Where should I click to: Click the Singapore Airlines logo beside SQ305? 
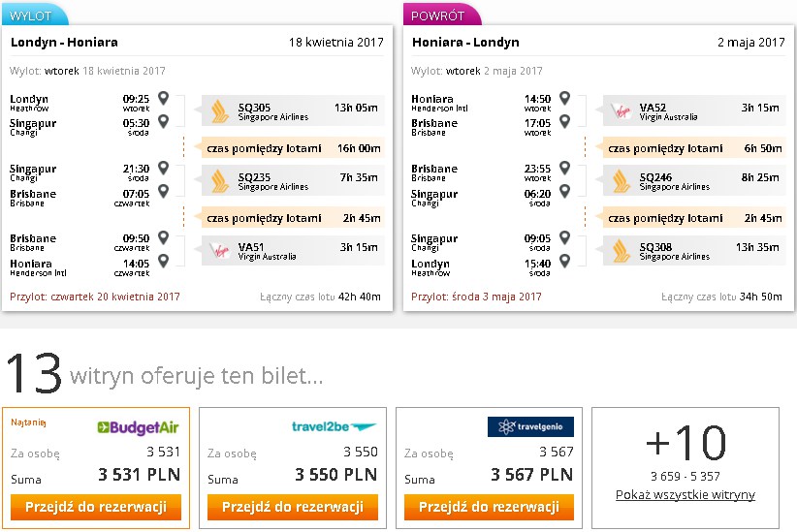pyautogui.click(x=219, y=111)
